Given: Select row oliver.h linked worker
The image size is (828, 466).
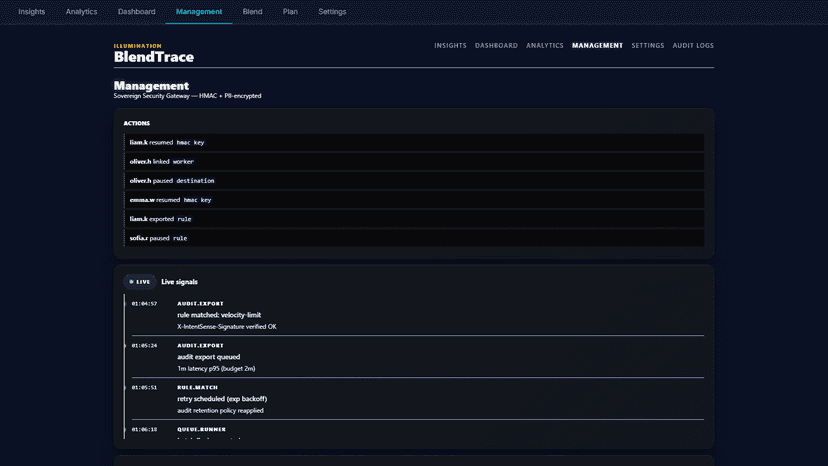Looking at the screenshot, I should (x=414, y=162).
